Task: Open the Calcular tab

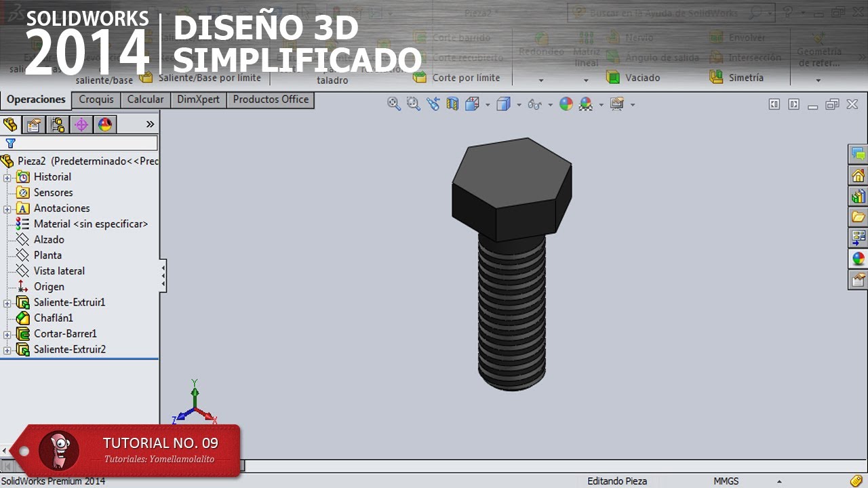Action: tap(146, 100)
